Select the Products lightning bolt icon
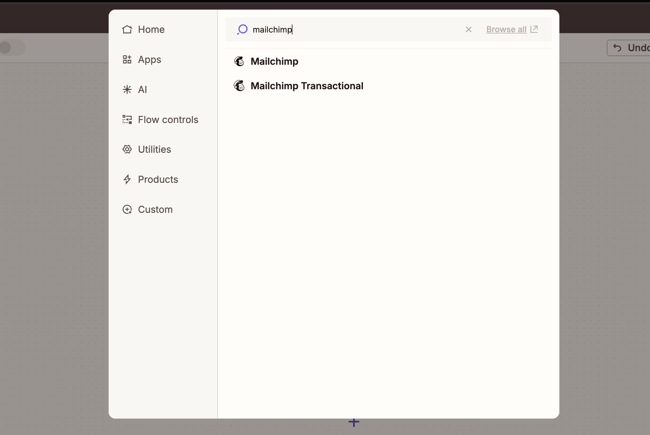 point(127,180)
